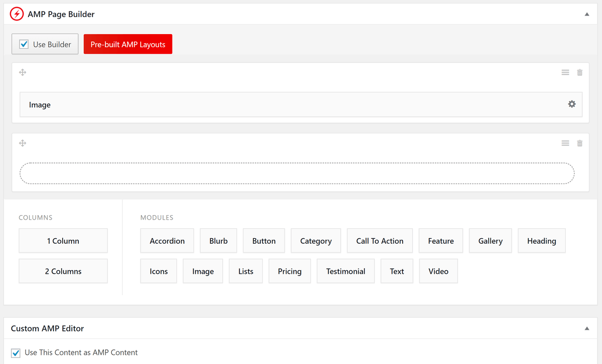This screenshot has width=602, height=364.
Task: Collapse the Custom AMP Editor panel
Action: point(586,328)
